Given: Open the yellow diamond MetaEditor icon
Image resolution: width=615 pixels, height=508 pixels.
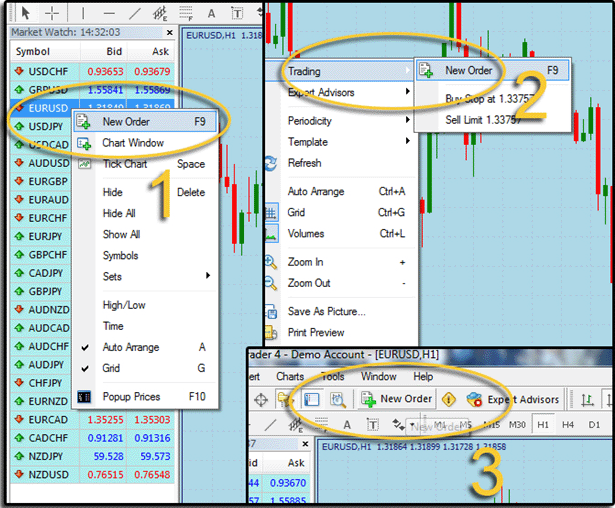Looking at the screenshot, I should click(449, 399).
